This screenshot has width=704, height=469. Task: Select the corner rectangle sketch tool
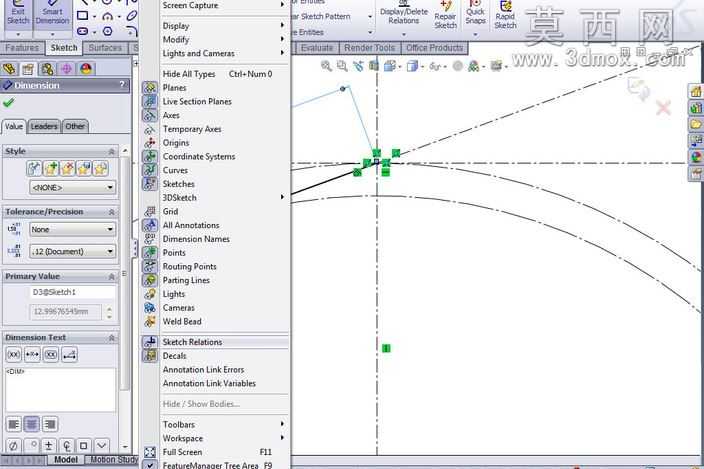click(82, 16)
